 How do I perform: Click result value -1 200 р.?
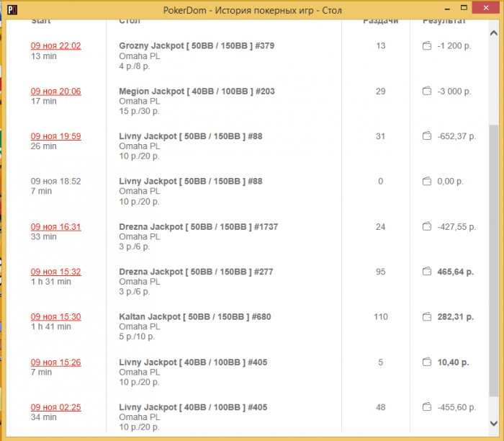454,46
